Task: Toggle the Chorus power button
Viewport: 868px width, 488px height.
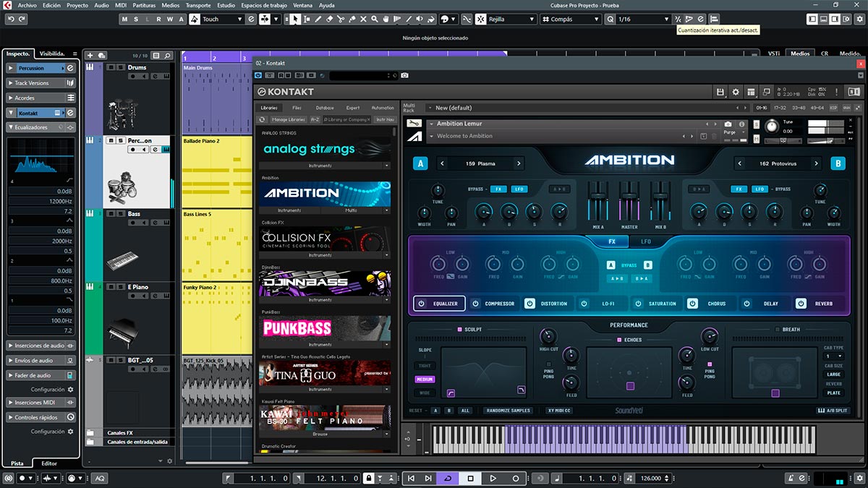Action: click(x=692, y=304)
